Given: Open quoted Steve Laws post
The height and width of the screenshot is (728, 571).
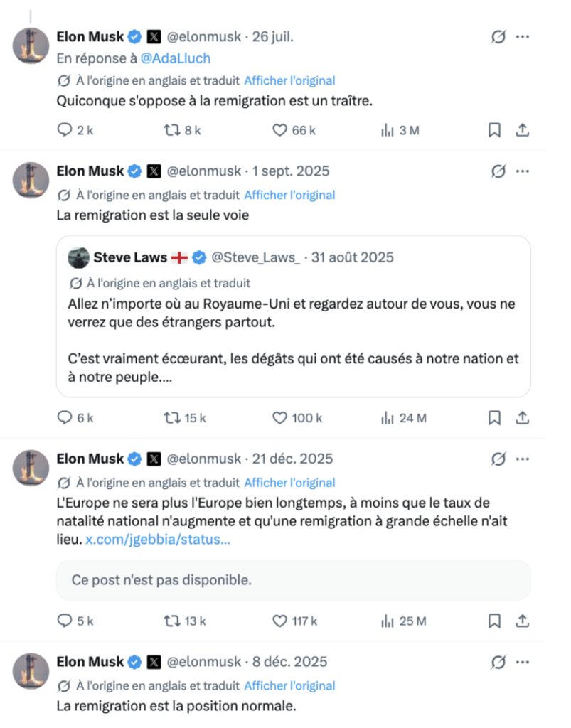Looking at the screenshot, I should click(294, 316).
